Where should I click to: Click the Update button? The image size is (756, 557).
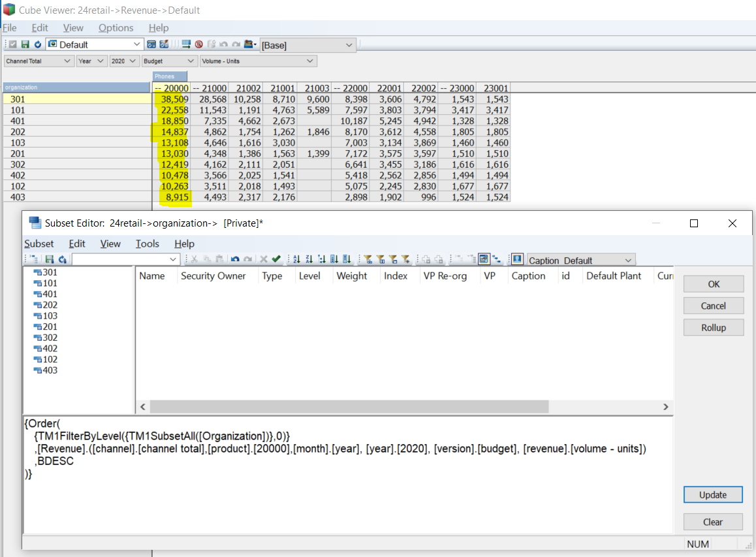click(x=713, y=495)
